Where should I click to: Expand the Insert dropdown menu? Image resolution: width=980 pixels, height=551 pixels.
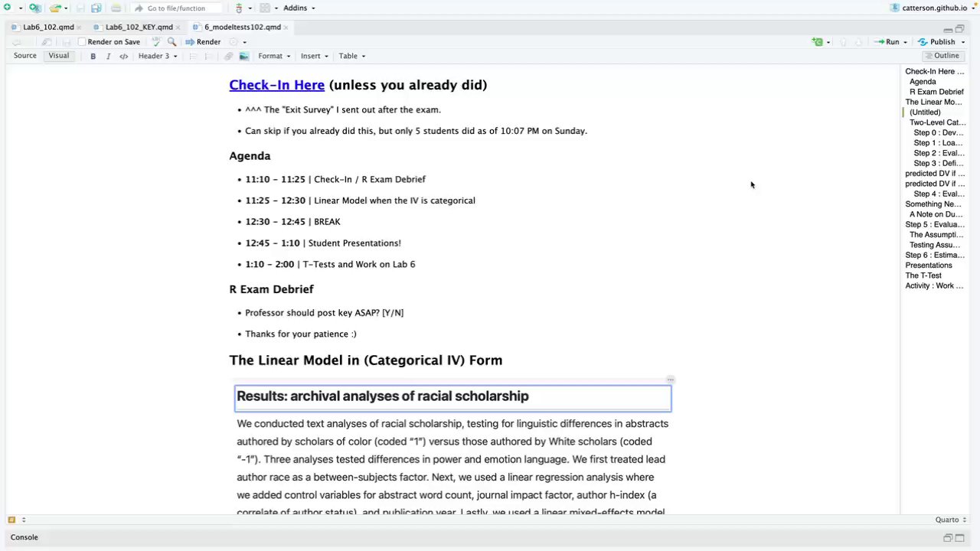coord(314,56)
